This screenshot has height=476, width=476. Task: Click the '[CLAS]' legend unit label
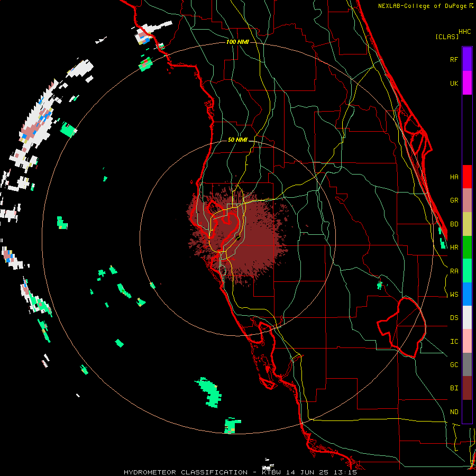tap(447, 36)
